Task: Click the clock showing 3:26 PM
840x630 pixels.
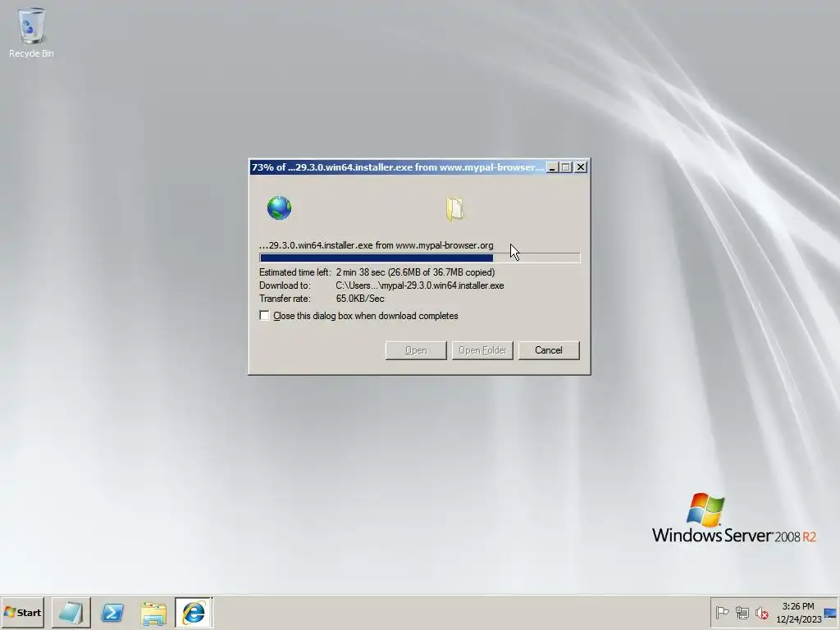Action: tap(798, 606)
